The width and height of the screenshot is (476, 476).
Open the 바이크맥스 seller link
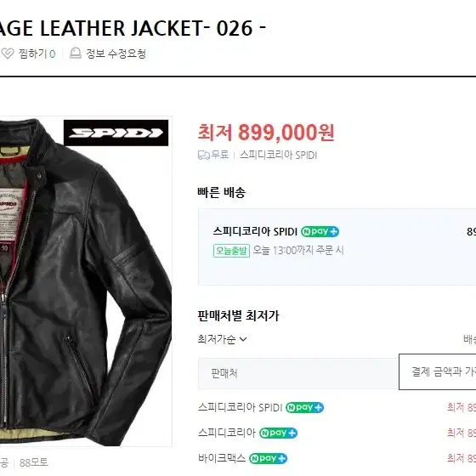pyautogui.click(x=222, y=458)
